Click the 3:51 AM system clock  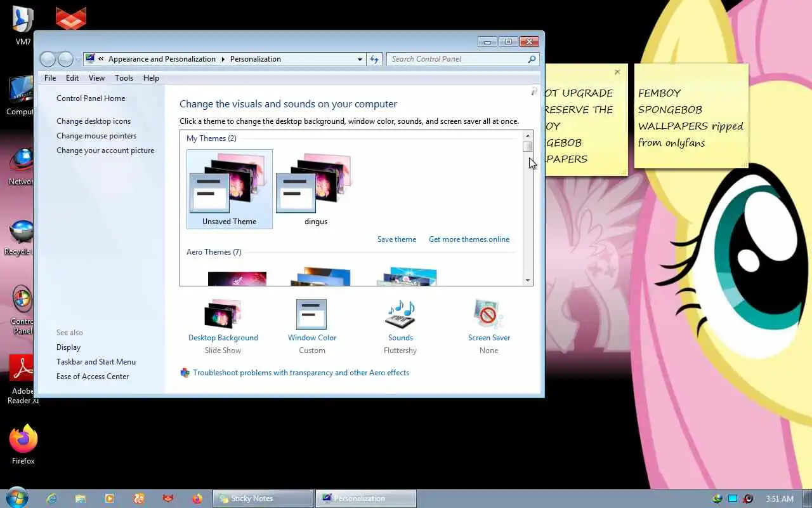click(780, 499)
